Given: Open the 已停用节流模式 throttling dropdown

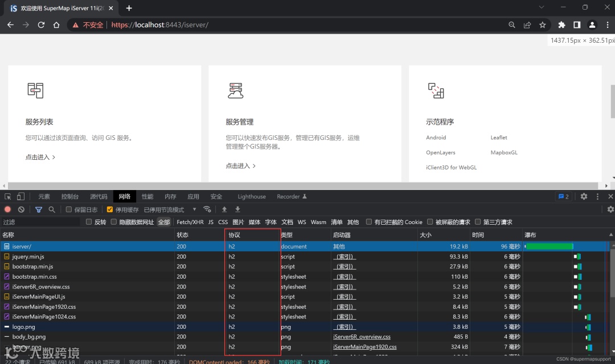Looking at the screenshot, I should [x=170, y=210].
